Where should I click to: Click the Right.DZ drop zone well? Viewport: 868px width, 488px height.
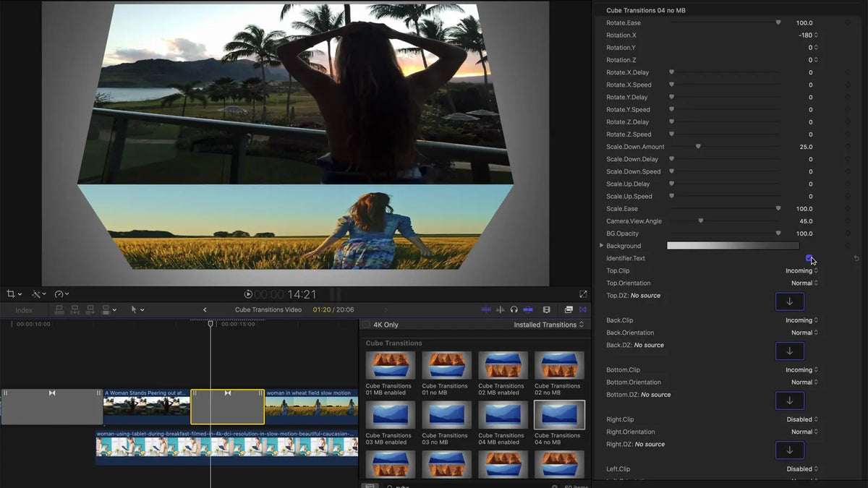pyautogui.click(x=790, y=450)
